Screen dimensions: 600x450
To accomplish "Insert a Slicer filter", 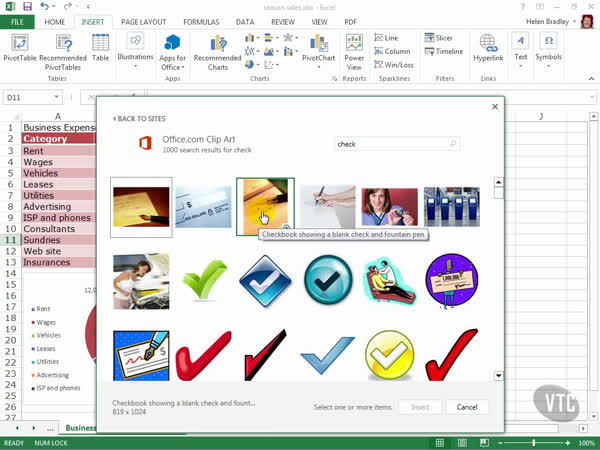I will (x=439, y=38).
